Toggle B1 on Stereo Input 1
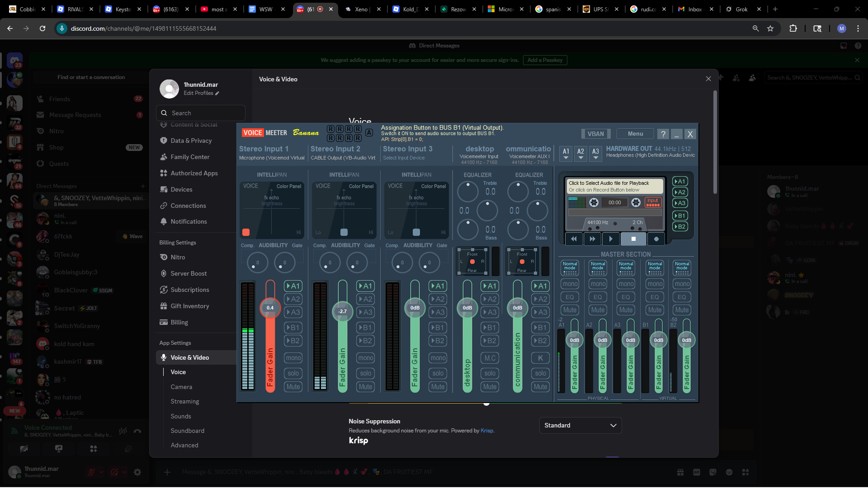Image resolution: width=868 pixels, height=488 pixels. [x=293, y=328]
